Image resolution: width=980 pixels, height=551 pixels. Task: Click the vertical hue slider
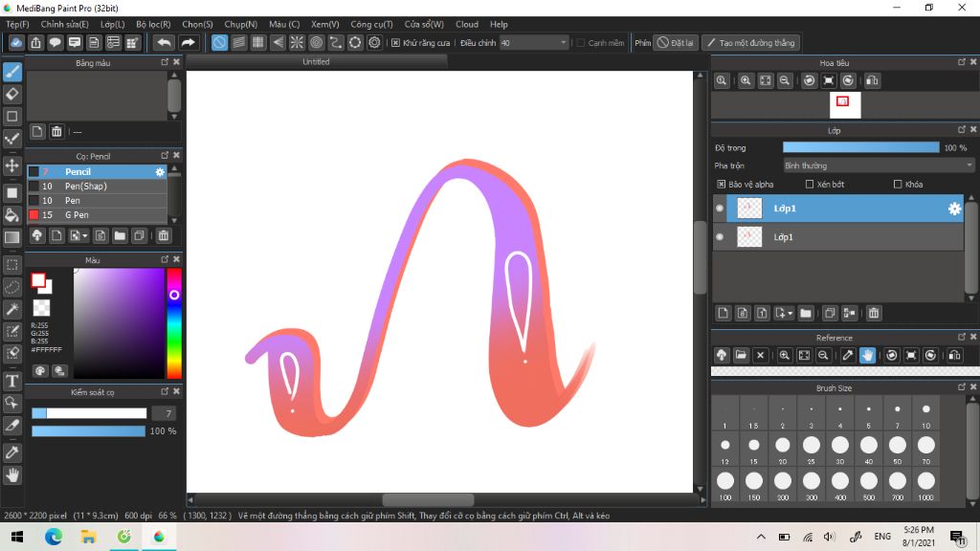click(174, 323)
